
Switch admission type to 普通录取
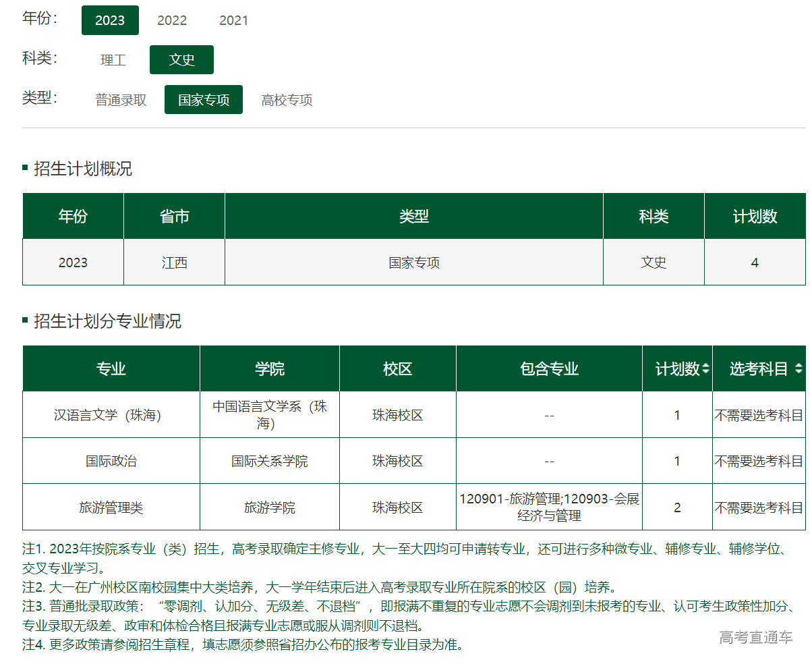121,100
